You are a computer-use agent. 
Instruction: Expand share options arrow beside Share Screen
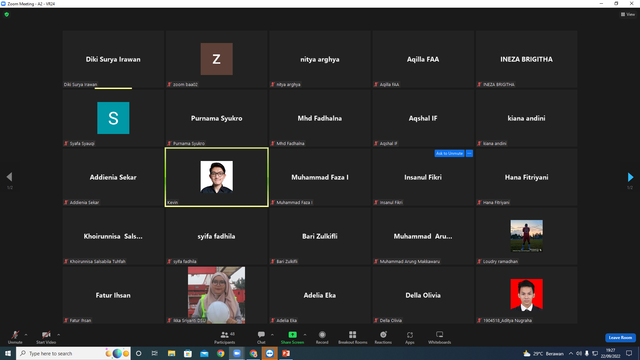coord(305,335)
